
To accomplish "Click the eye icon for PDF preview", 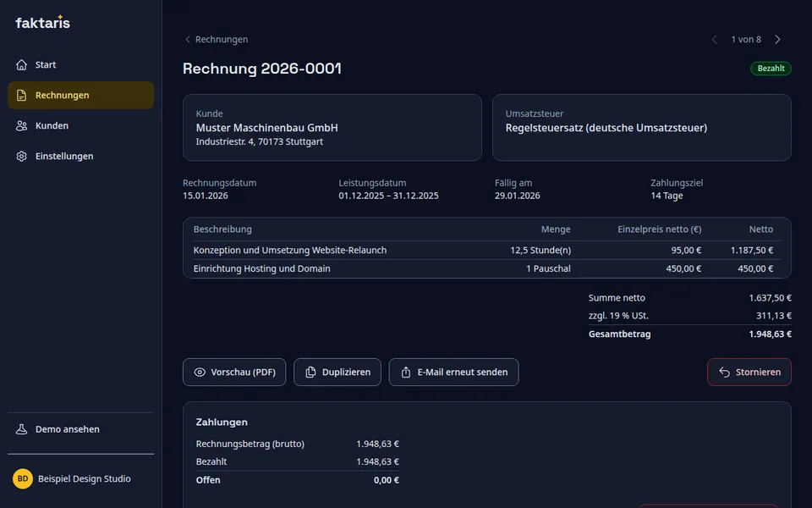I will (200, 373).
